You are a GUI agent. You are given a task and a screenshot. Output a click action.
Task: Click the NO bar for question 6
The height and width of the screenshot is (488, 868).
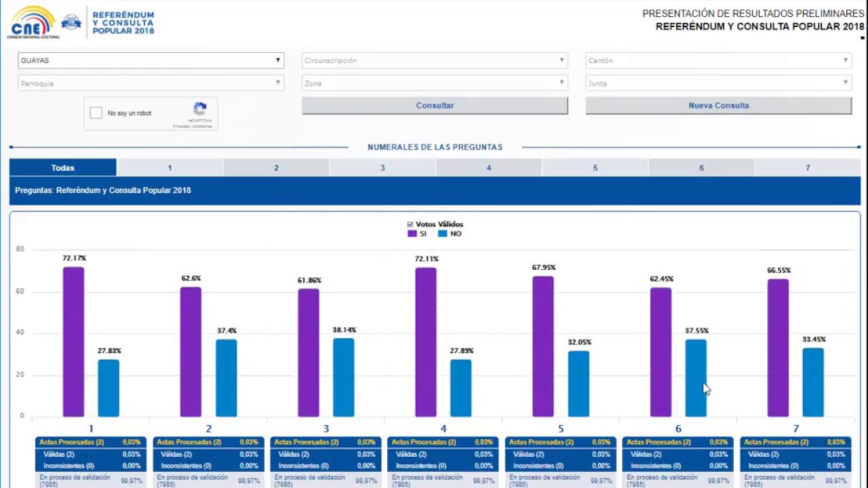pyautogui.click(x=696, y=378)
